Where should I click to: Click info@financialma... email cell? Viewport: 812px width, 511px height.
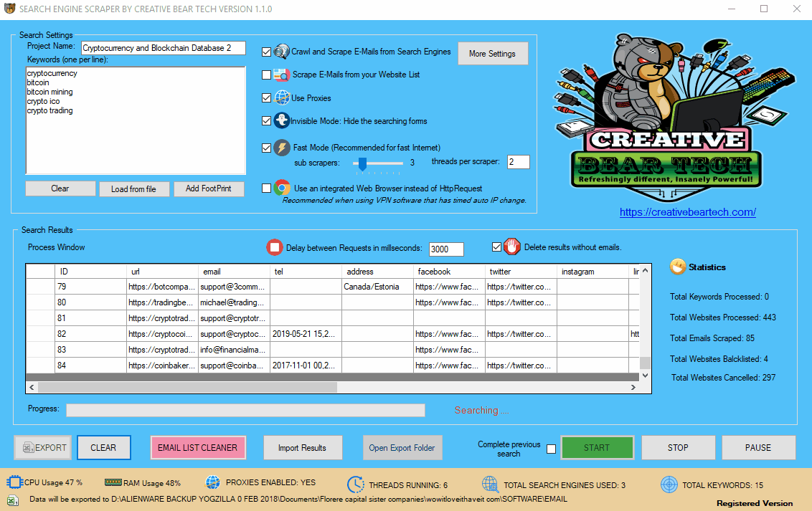click(234, 350)
